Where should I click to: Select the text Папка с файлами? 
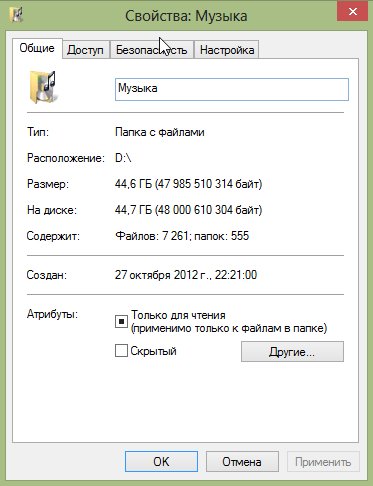[x=160, y=132]
